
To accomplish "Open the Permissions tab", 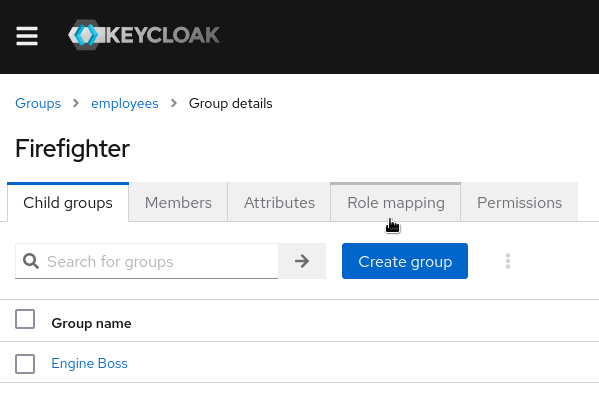I will tap(519, 203).
